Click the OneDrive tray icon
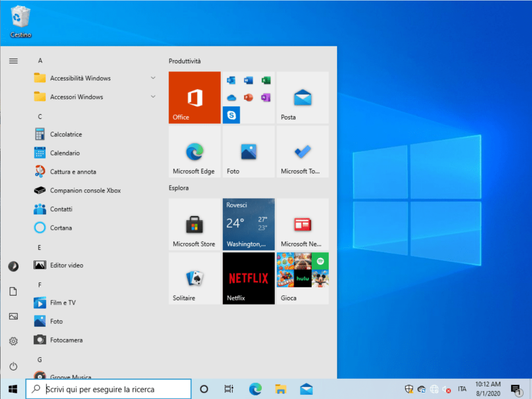532x399 pixels. click(422, 389)
